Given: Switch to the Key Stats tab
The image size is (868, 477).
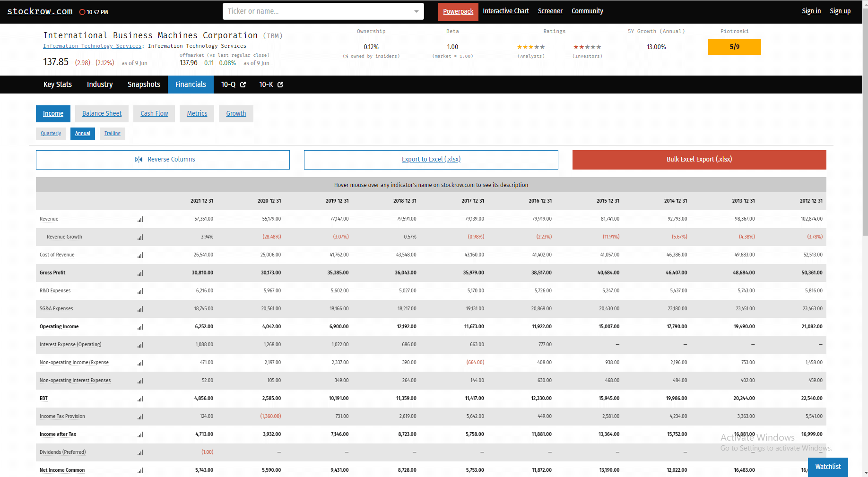Looking at the screenshot, I should tap(57, 85).
